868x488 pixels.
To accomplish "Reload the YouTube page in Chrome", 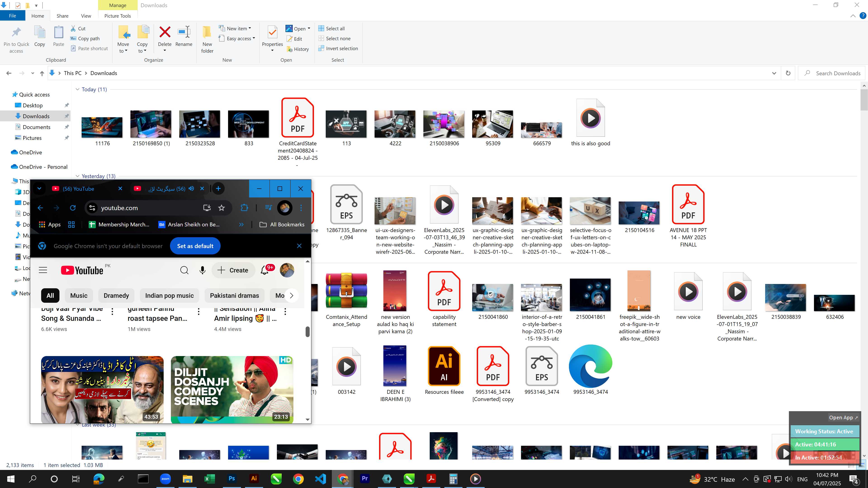I will [73, 208].
